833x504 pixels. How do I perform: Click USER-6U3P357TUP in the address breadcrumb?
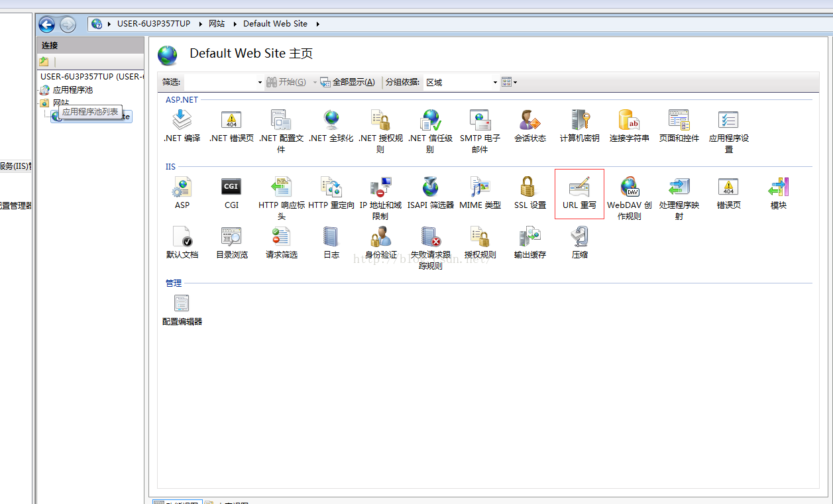[154, 23]
